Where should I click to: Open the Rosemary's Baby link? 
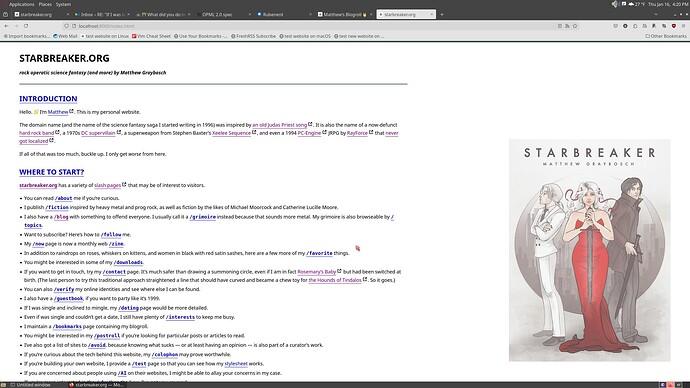[x=316, y=272]
